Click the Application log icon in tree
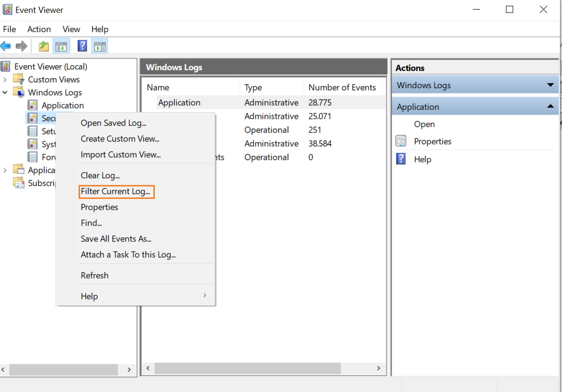Image resolution: width=562 pixels, height=392 pixels. pyautogui.click(x=33, y=105)
